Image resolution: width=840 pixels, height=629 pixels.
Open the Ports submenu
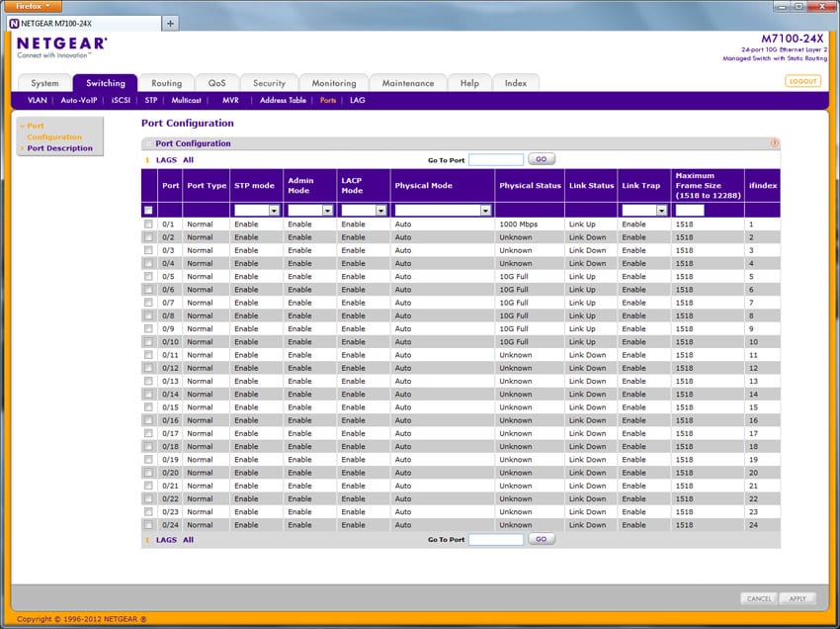pyautogui.click(x=328, y=100)
